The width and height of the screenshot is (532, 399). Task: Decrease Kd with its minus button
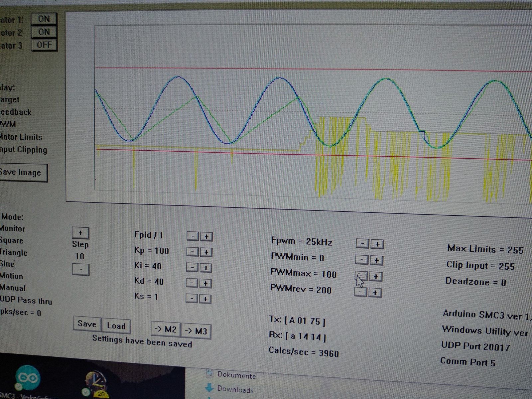(192, 283)
